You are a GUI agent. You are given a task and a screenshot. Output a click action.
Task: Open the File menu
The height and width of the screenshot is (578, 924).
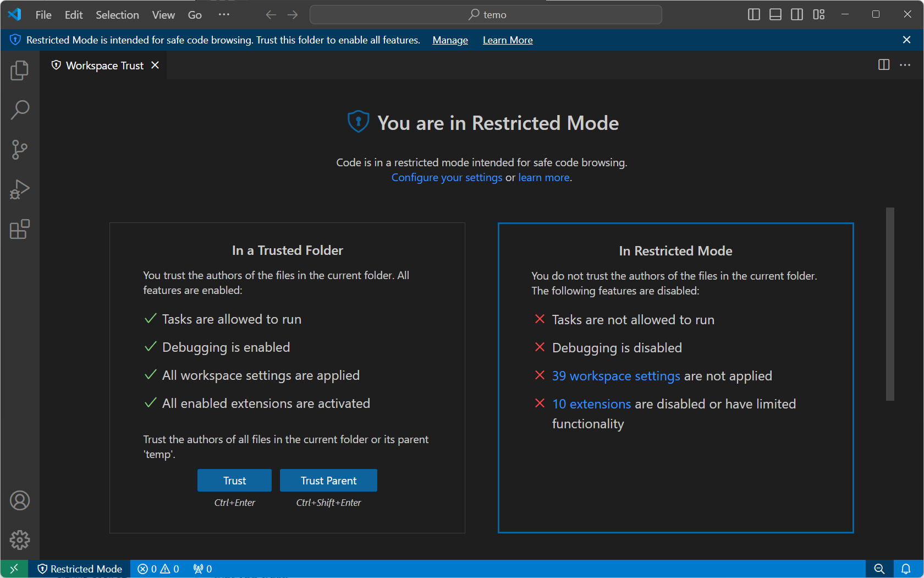pos(43,14)
